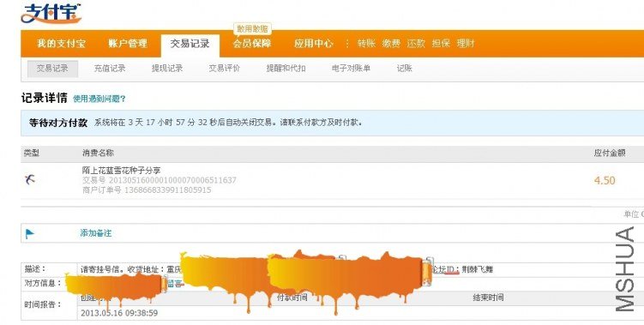Click the blue flag remark icon

(29, 234)
